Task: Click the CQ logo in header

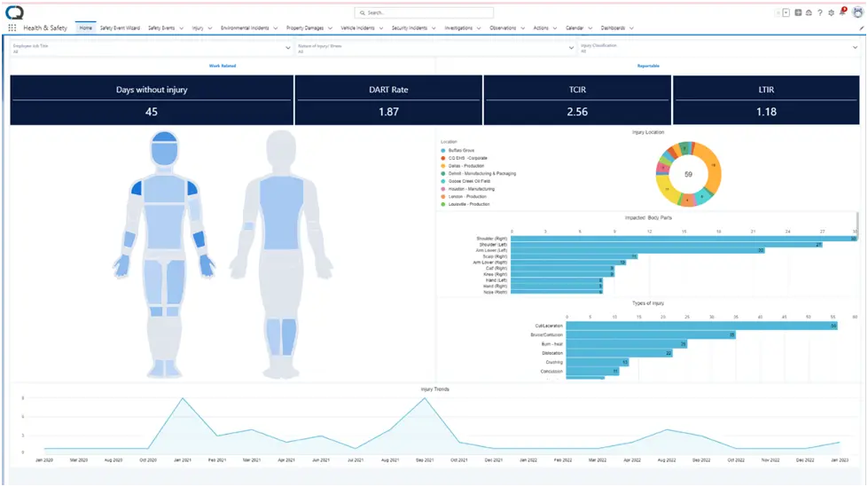Action: tap(14, 12)
